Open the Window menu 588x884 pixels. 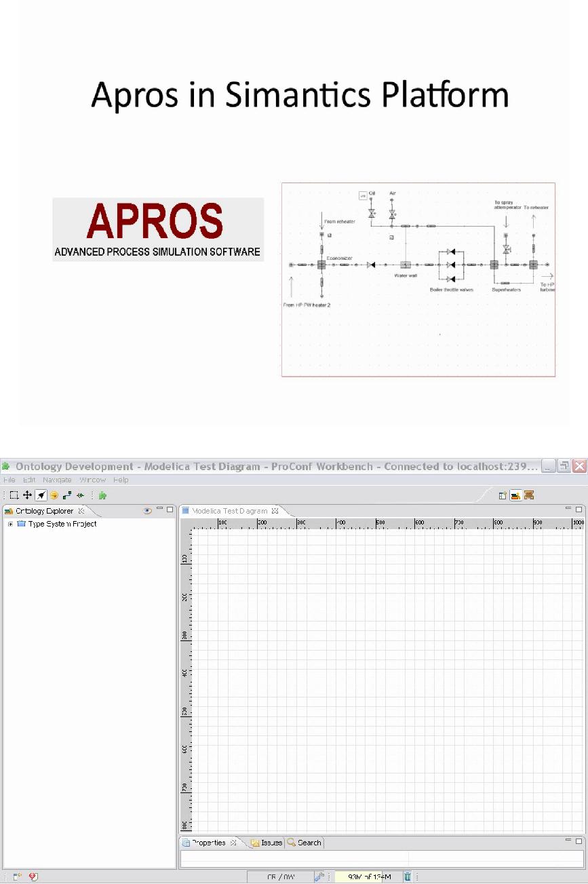92,480
